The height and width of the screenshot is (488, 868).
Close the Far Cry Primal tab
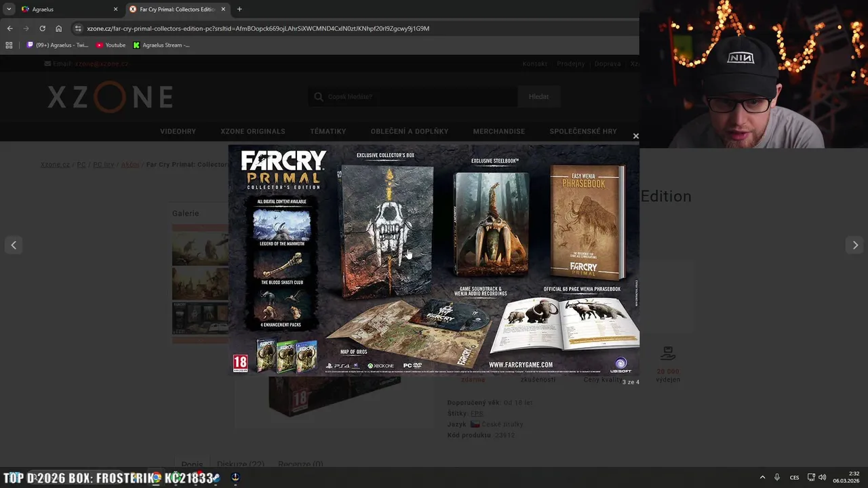[223, 9]
